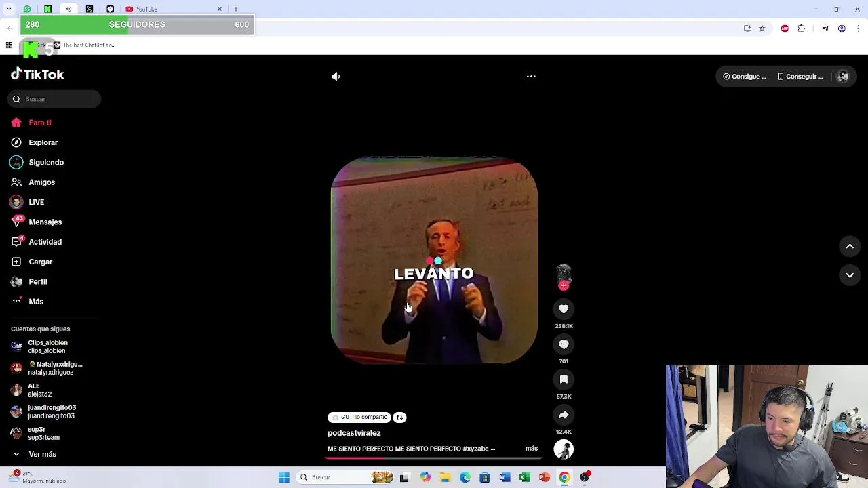This screenshot has width=868, height=488.
Task: Open the OBS Studio taskbar icon
Action: 585,477
